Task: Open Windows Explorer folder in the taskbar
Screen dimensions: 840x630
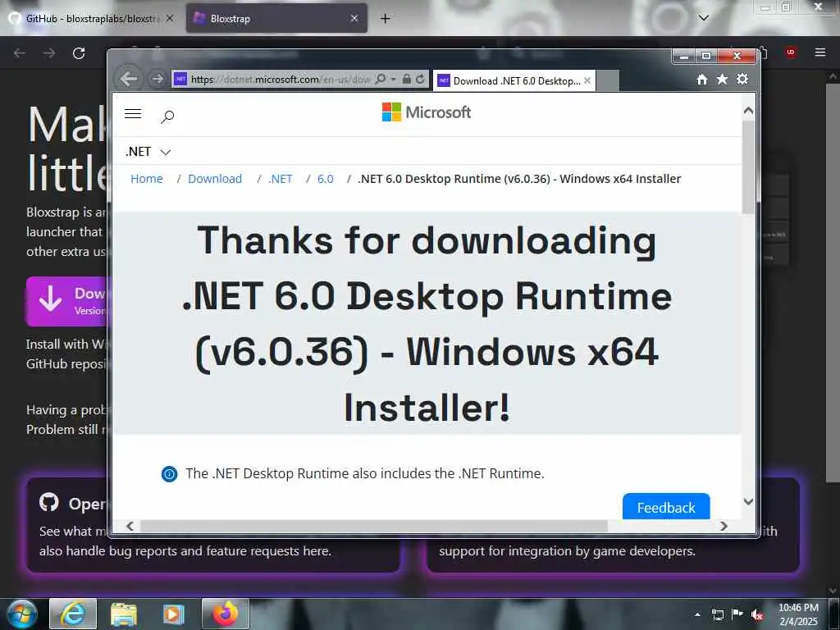Action: pyautogui.click(x=124, y=614)
